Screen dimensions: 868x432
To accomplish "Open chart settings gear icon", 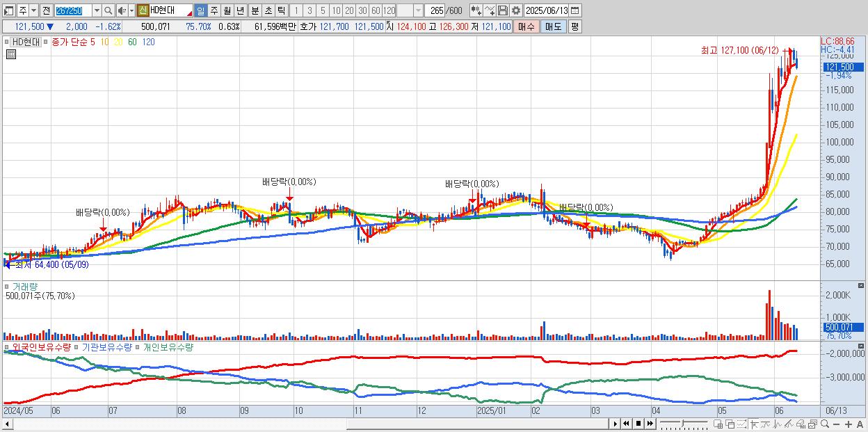I will coord(516,10).
